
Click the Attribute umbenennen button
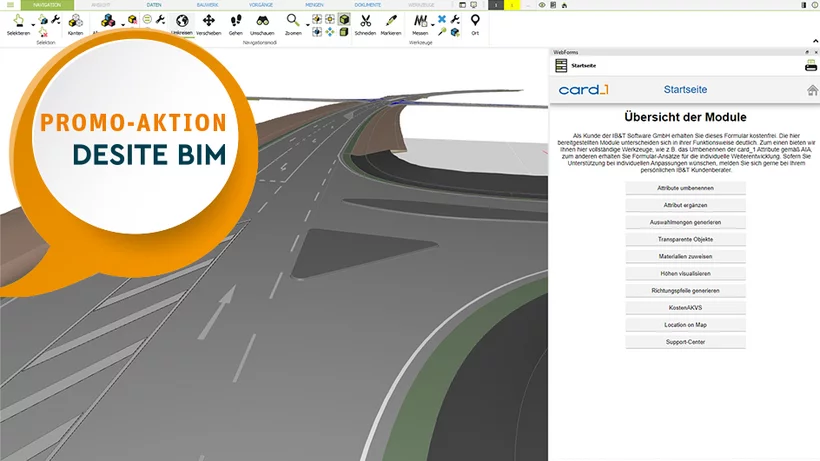(685, 188)
